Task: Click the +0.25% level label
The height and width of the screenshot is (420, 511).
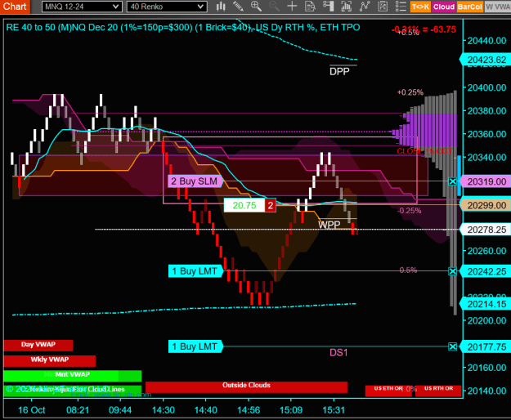Action: (x=410, y=92)
